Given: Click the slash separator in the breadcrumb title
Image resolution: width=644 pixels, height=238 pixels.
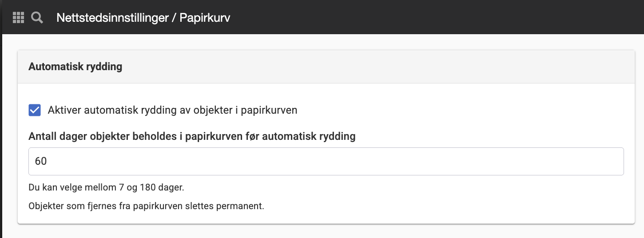Looking at the screenshot, I should pyautogui.click(x=175, y=18).
